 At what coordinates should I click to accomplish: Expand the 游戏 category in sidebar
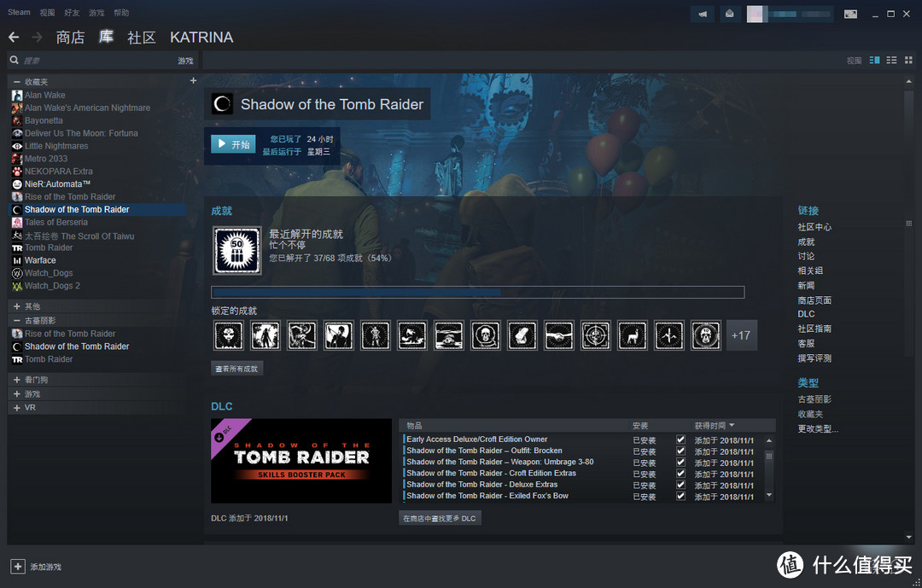tap(16, 394)
